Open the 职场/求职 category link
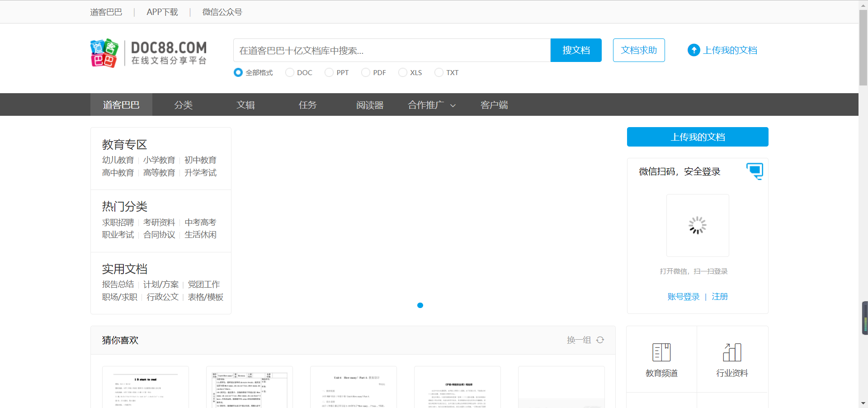868x408 pixels. coord(120,297)
